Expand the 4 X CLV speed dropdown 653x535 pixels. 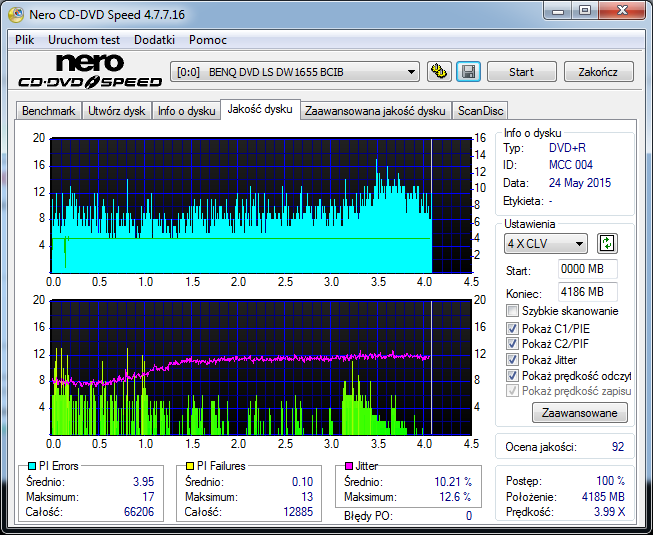pyautogui.click(x=546, y=244)
